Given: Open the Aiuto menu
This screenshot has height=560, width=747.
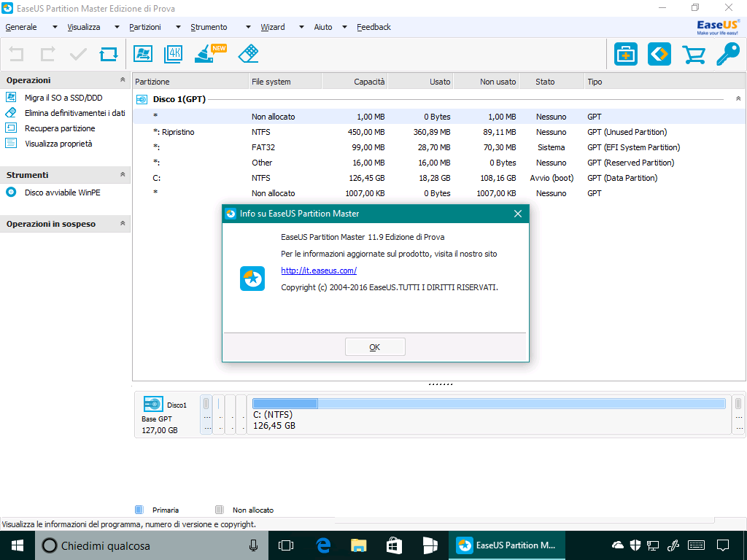Looking at the screenshot, I should point(323,27).
